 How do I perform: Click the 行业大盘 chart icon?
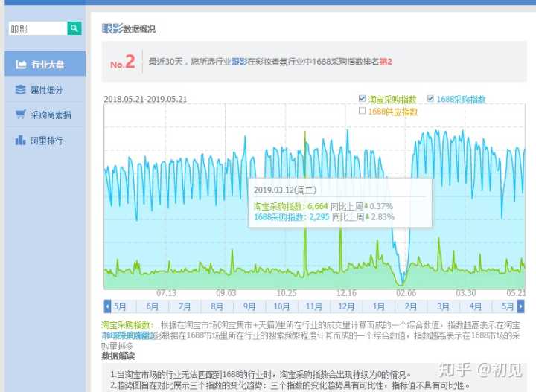[21, 65]
